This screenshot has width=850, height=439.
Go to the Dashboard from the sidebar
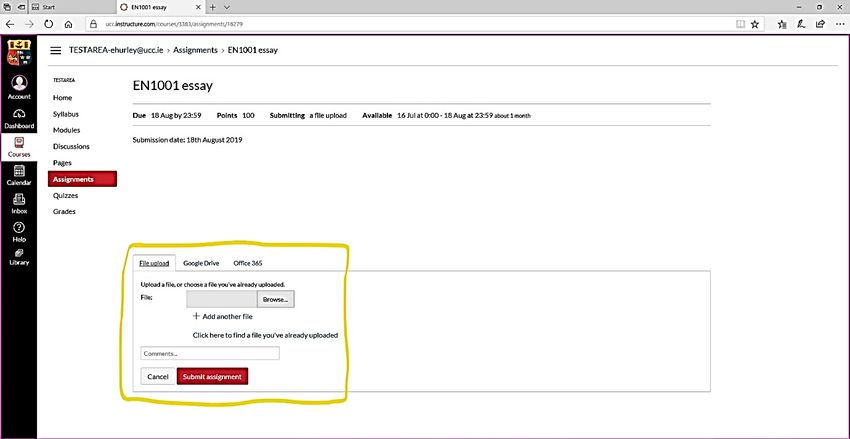click(x=18, y=117)
